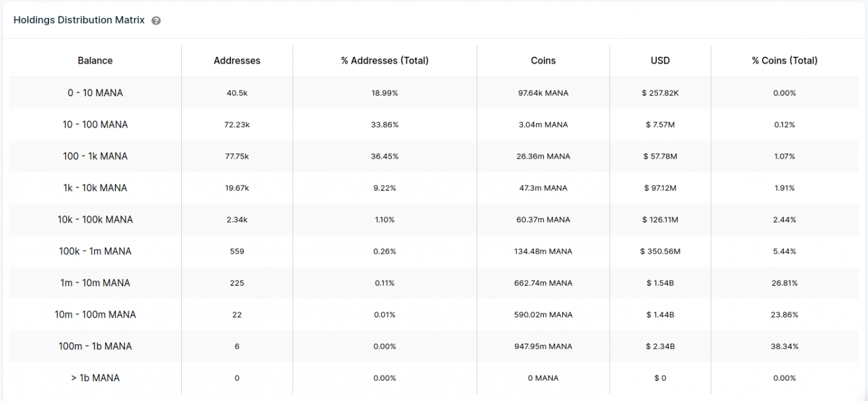Click the 100k - 1m MANA label

[95, 251]
